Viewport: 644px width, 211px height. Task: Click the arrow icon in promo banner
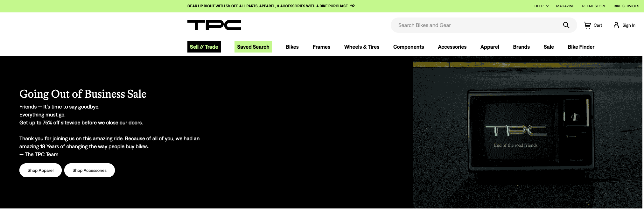tap(353, 6)
